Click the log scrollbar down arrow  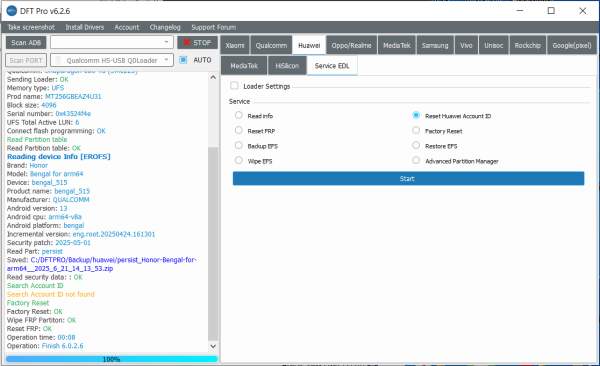pos(213,346)
